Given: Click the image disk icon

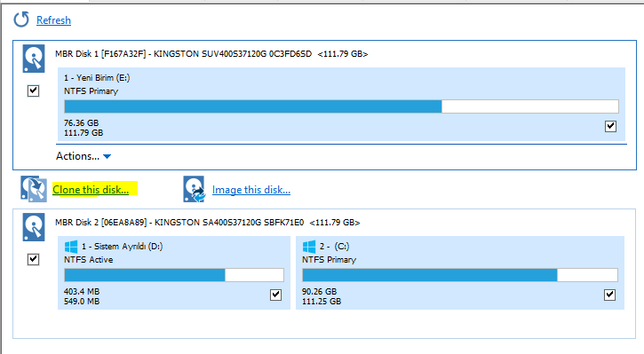Looking at the screenshot, I should point(194,189).
